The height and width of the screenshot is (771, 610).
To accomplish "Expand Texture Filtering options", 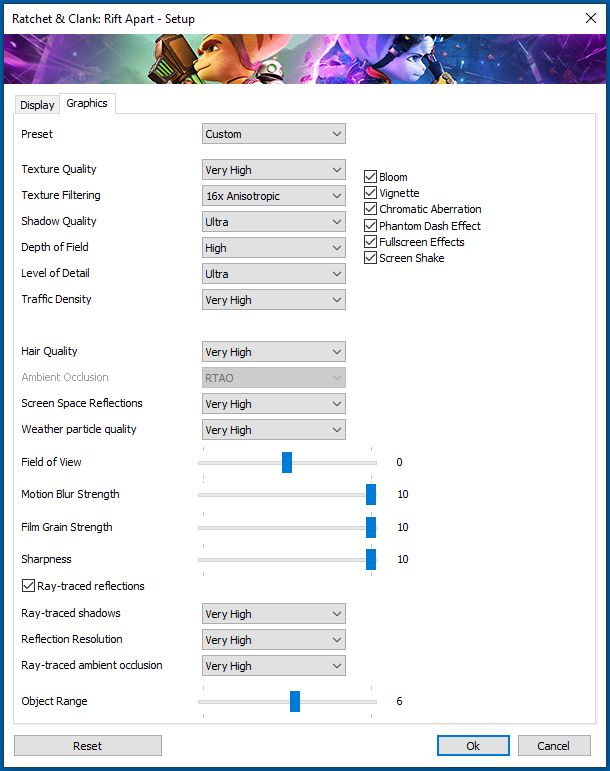I will point(274,196).
